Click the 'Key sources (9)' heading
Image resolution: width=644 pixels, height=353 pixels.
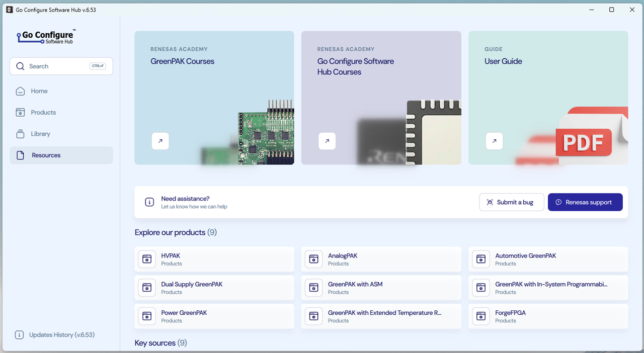click(161, 343)
